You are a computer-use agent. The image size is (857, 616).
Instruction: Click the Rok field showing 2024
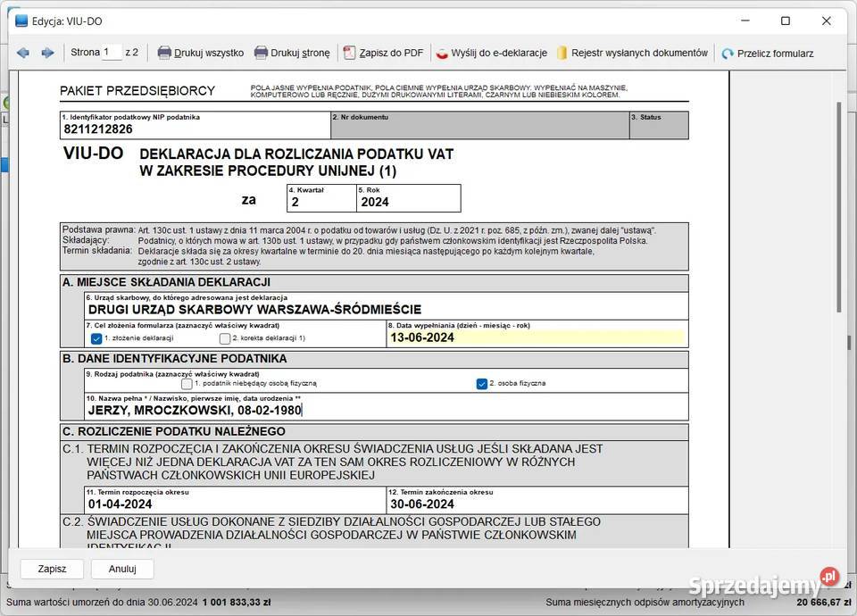point(407,202)
